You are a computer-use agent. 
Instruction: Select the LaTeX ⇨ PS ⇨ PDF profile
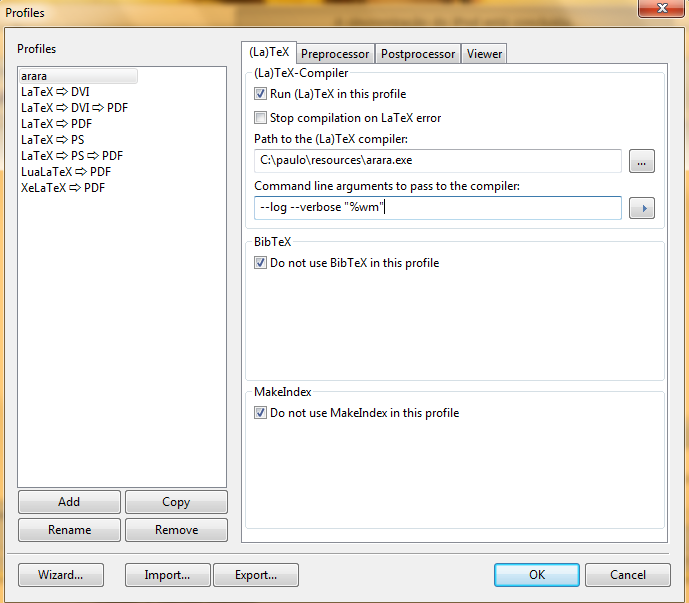click(72, 155)
